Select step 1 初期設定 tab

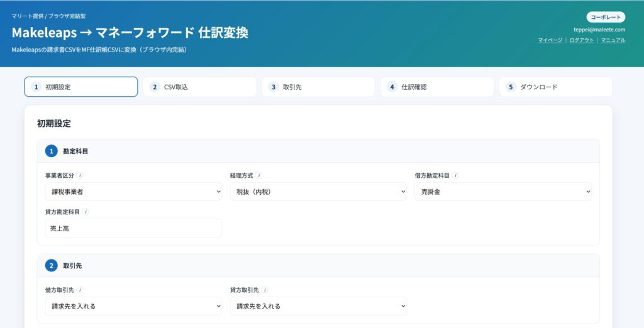point(81,87)
